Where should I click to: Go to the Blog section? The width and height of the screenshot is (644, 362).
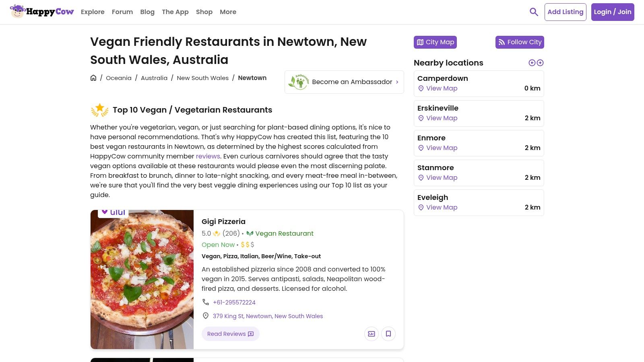(x=147, y=12)
